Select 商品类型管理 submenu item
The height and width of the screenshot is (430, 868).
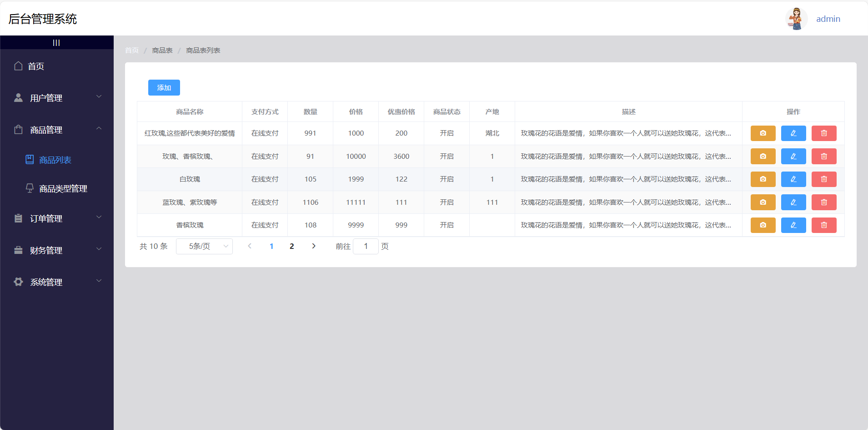coord(57,188)
